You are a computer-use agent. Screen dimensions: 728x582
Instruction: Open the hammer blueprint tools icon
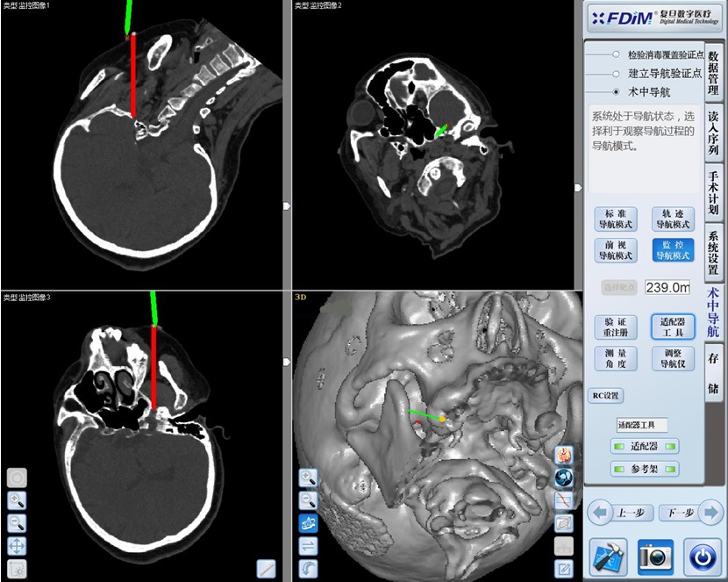coord(609,557)
